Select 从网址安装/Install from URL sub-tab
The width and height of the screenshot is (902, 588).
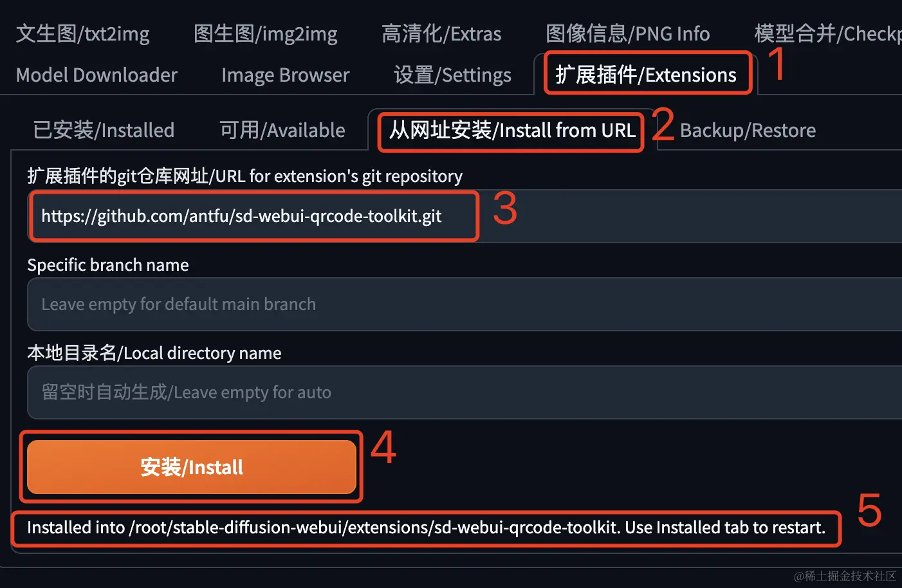pyautogui.click(x=512, y=131)
